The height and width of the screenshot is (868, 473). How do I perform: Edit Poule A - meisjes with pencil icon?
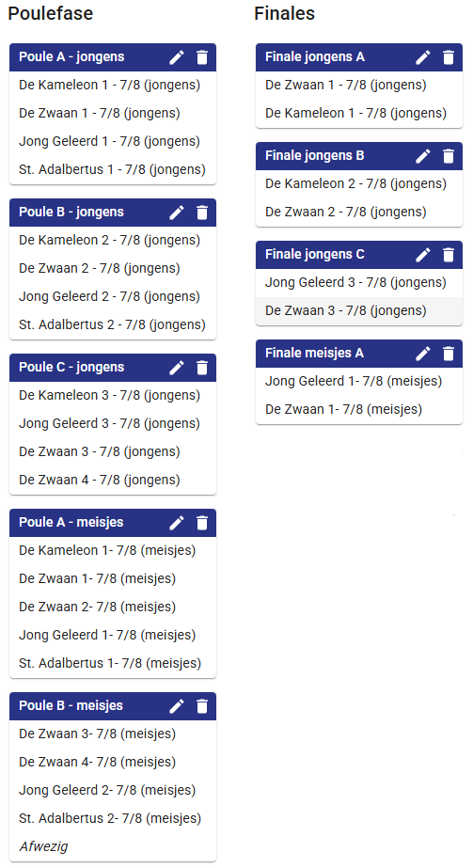pyautogui.click(x=177, y=522)
